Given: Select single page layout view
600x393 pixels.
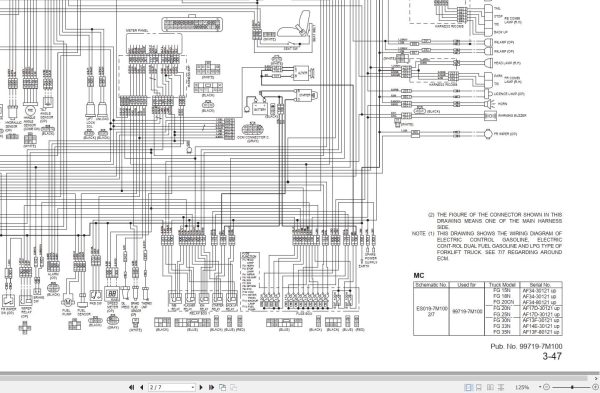Looking at the screenshot, I should click(468, 387).
